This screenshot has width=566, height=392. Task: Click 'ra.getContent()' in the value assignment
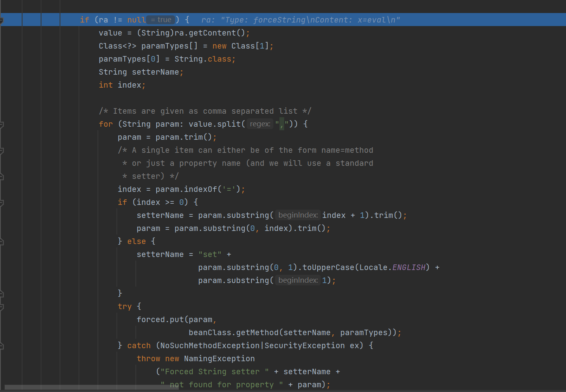tap(210, 33)
